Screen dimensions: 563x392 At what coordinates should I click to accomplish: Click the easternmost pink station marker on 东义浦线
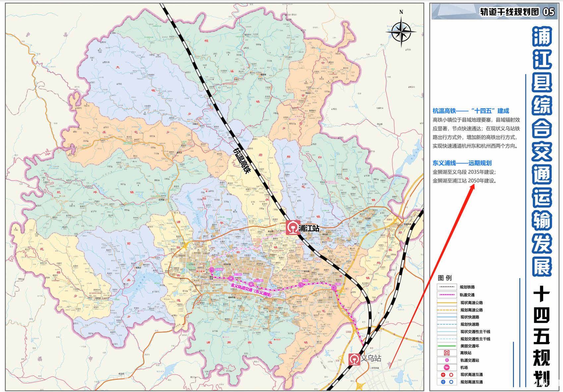tap(334, 288)
